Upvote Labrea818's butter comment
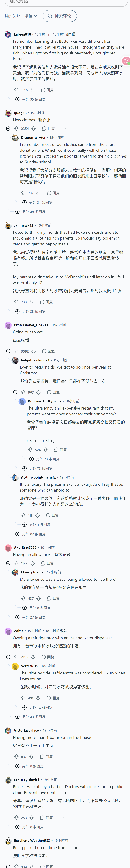The width and height of the screenshot is (130, 868). click(x=16, y=90)
